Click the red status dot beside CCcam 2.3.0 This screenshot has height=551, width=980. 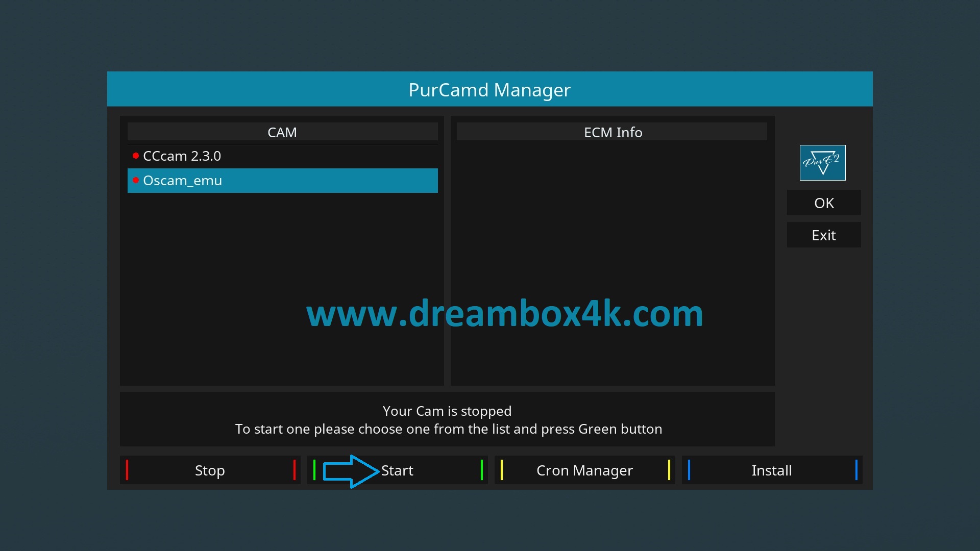tap(136, 156)
